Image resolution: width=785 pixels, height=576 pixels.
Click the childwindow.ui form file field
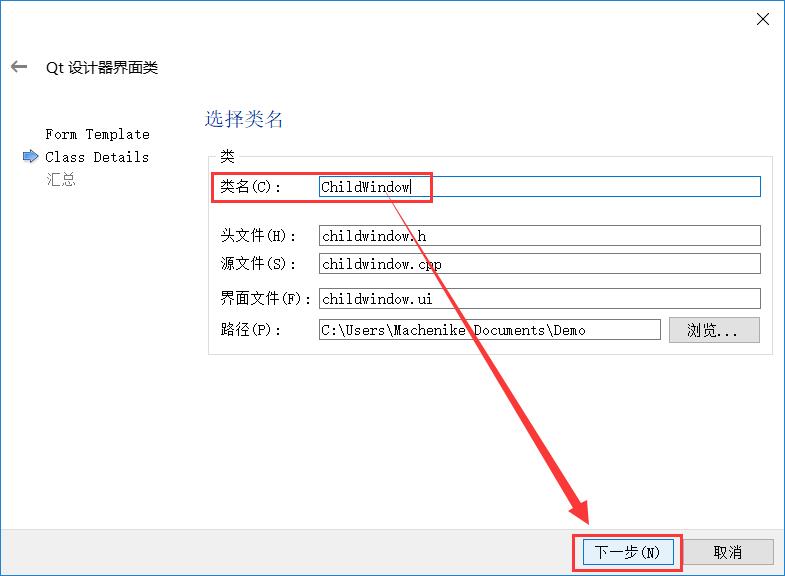pyautogui.click(x=539, y=299)
